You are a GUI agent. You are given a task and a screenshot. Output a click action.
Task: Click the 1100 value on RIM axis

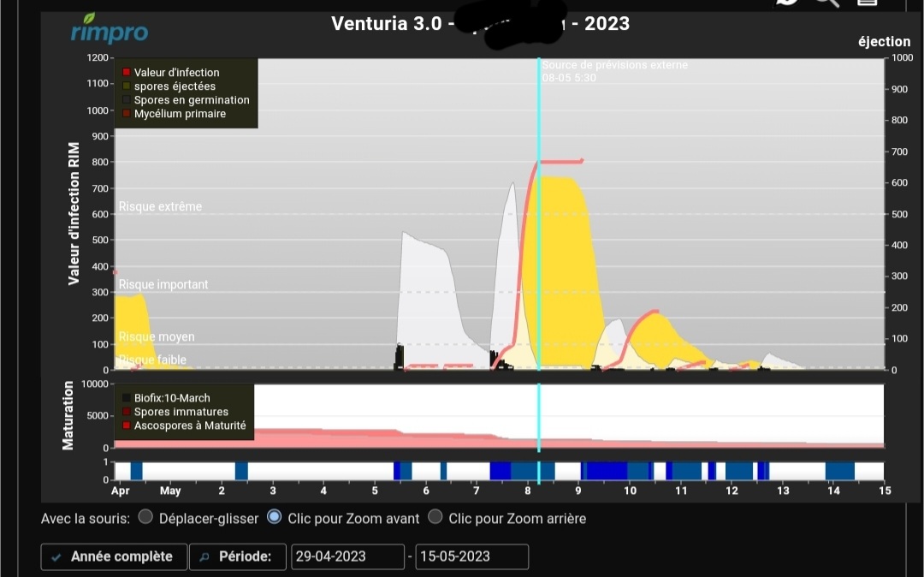98,83
